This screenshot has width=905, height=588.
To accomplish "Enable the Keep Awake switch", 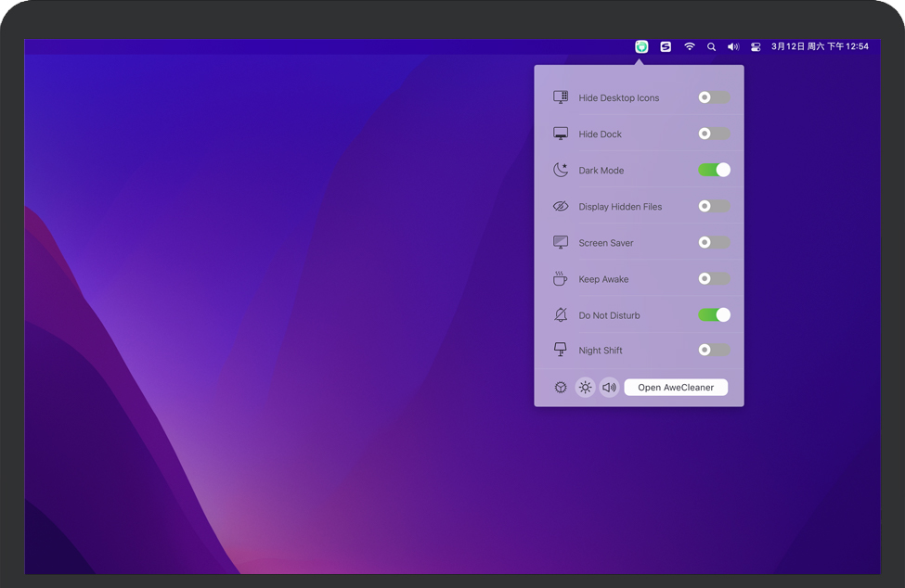I will (x=714, y=278).
